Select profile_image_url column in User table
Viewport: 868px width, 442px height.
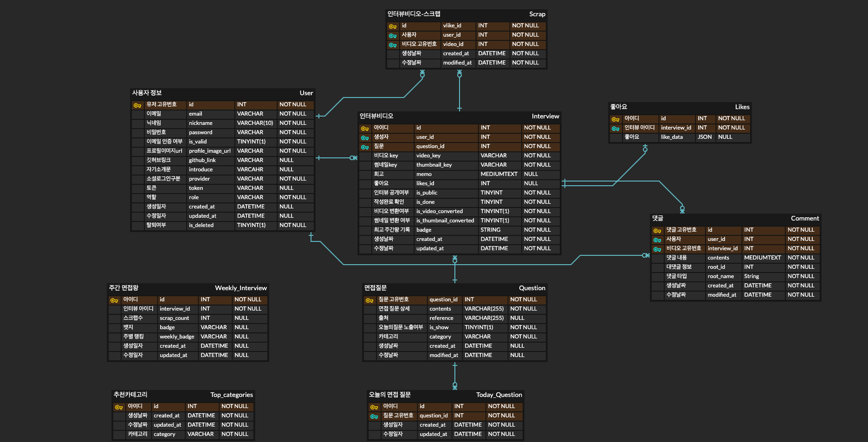point(210,151)
